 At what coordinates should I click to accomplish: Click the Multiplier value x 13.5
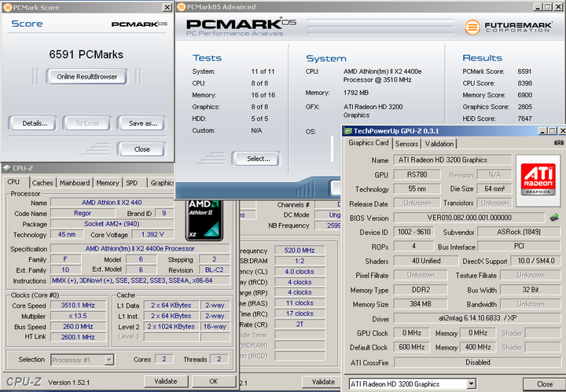click(78, 316)
